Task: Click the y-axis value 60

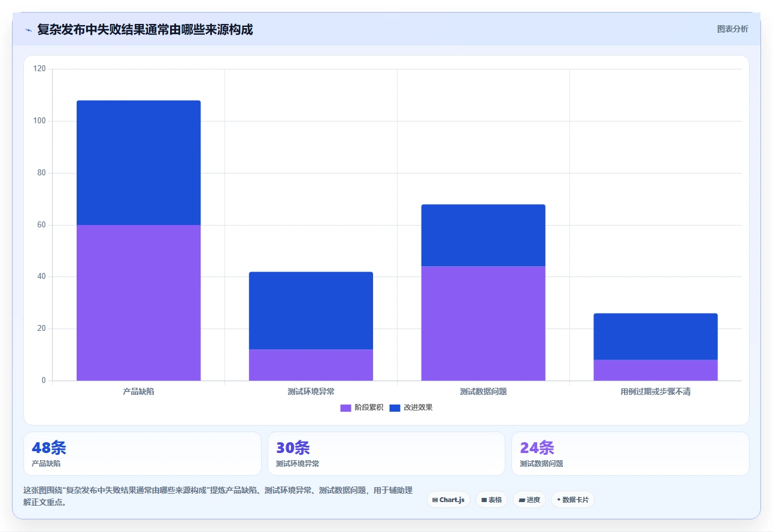Action: tap(41, 225)
